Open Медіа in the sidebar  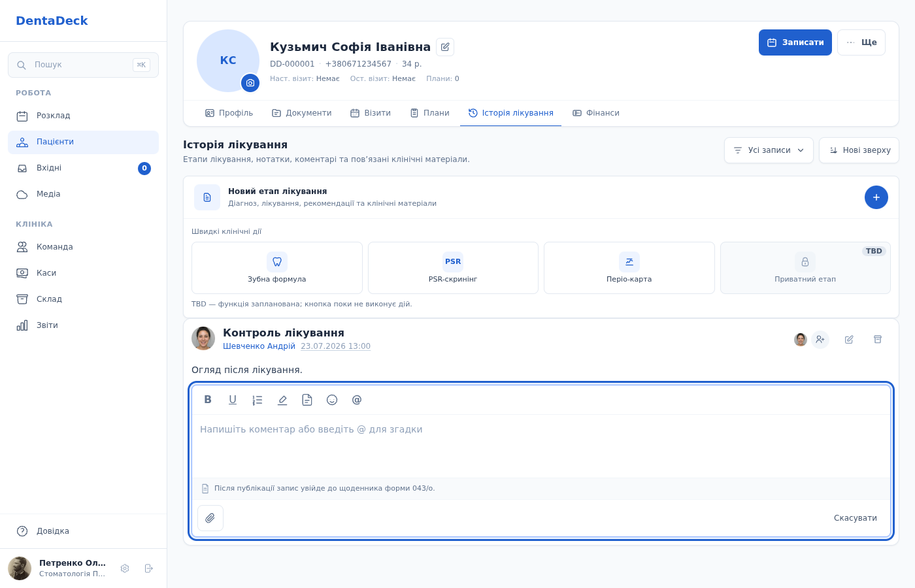(x=83, y=195)
